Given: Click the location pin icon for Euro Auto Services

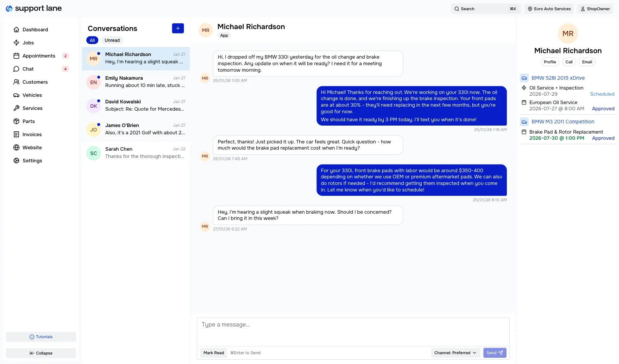Looking at the screenshot, I should [530, 9].
